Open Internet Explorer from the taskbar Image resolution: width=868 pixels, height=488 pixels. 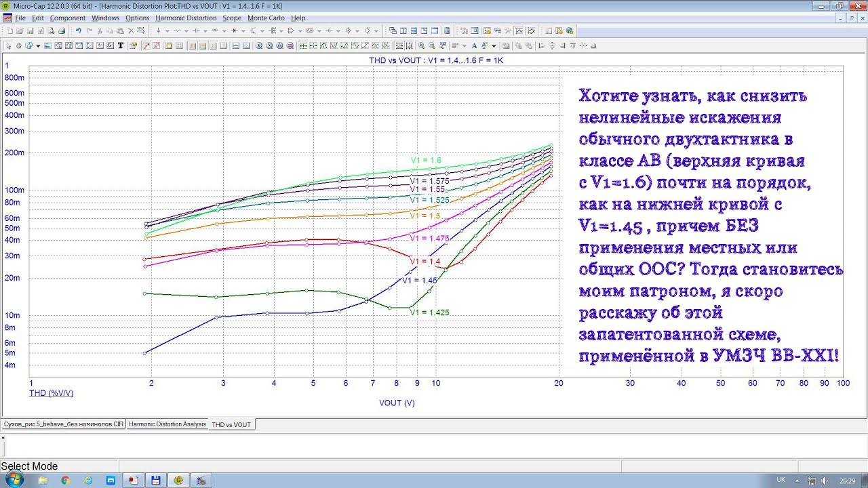pos(87,480)
